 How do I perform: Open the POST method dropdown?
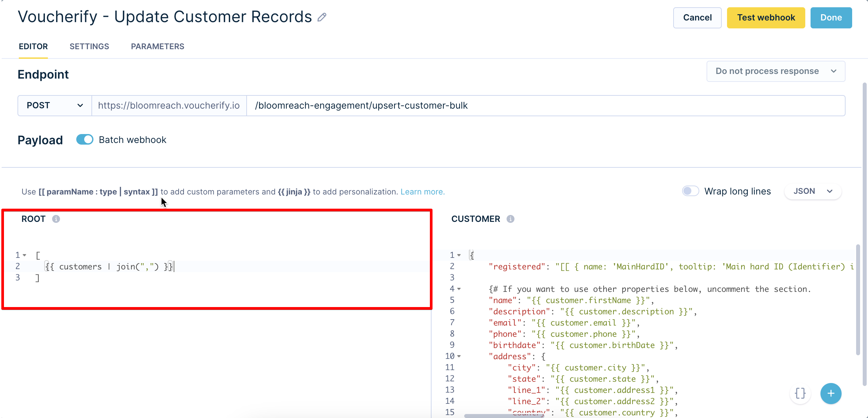(x=54, y=106)
